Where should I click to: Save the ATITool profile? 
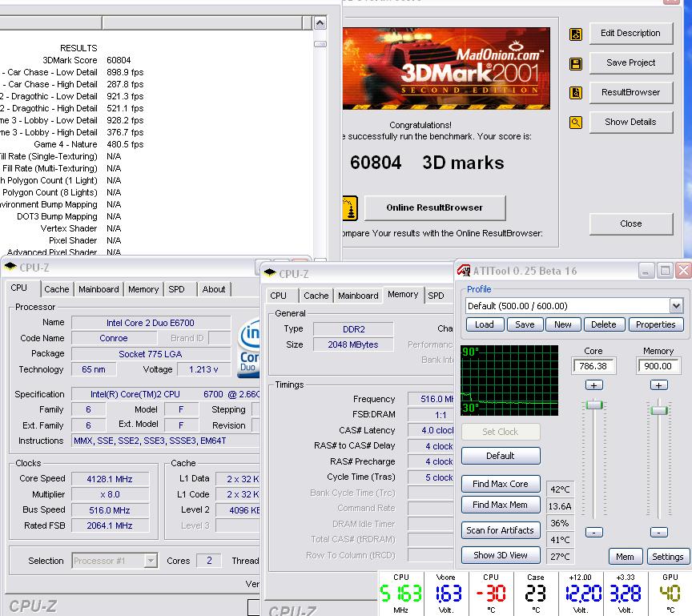525,324
